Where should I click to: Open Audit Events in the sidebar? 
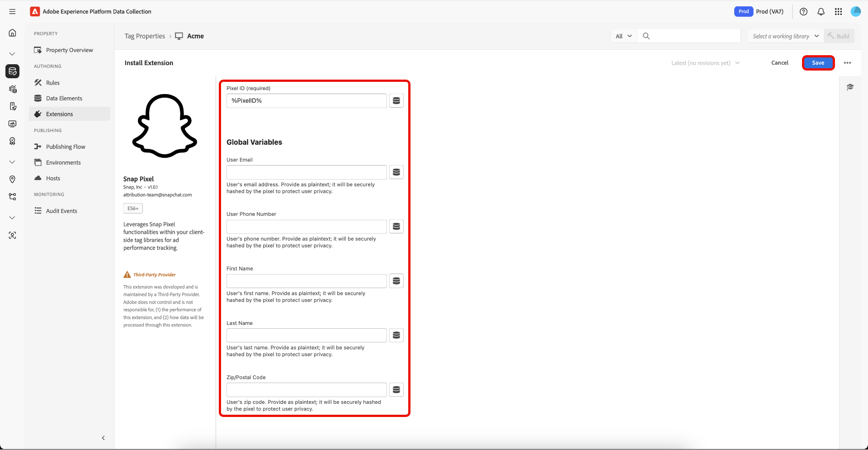click(x=70, y=211)
